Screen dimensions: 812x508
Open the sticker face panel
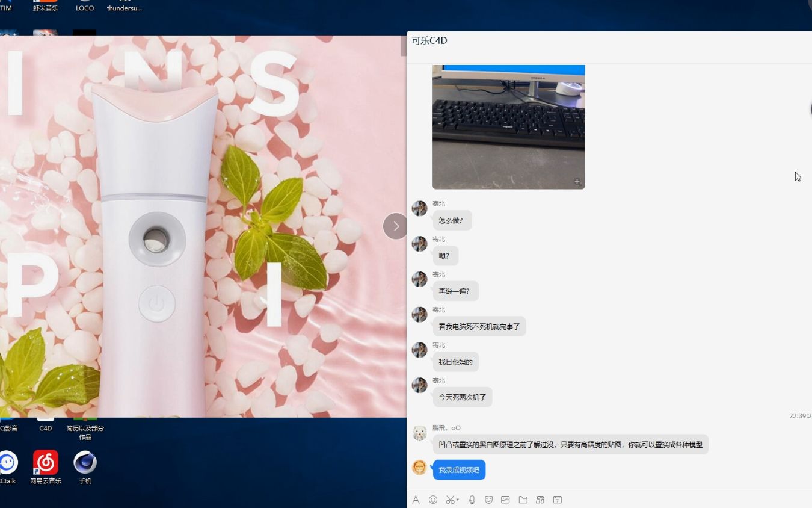(489, 500)
